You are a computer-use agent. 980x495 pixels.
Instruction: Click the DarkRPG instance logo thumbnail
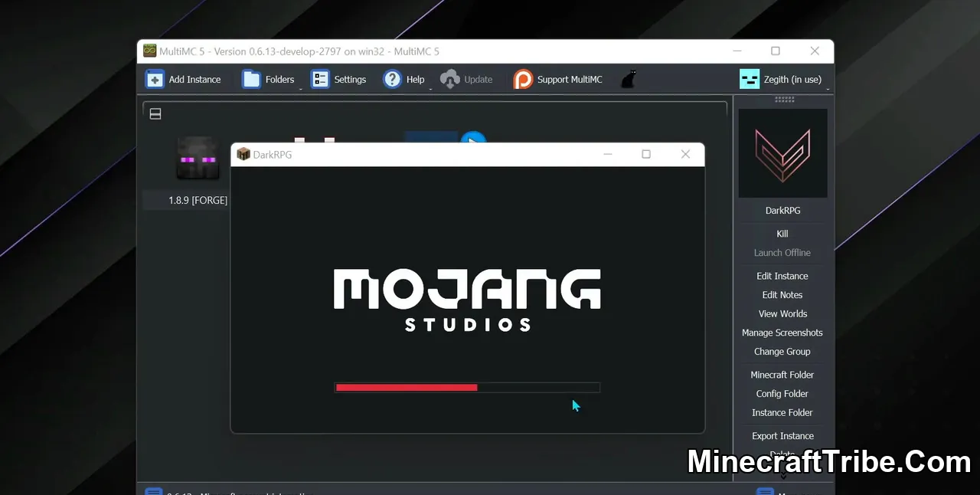coord(782,153)
